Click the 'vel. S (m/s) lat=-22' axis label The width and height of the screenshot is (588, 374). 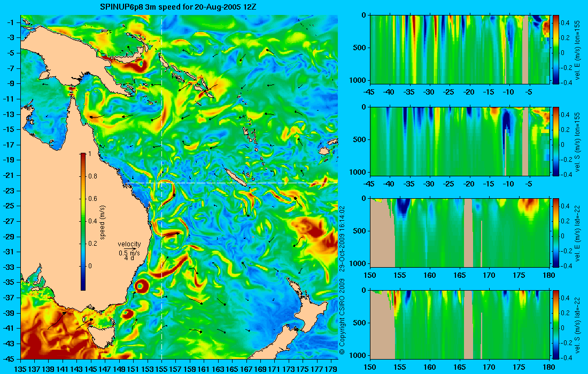pos(578,325)
